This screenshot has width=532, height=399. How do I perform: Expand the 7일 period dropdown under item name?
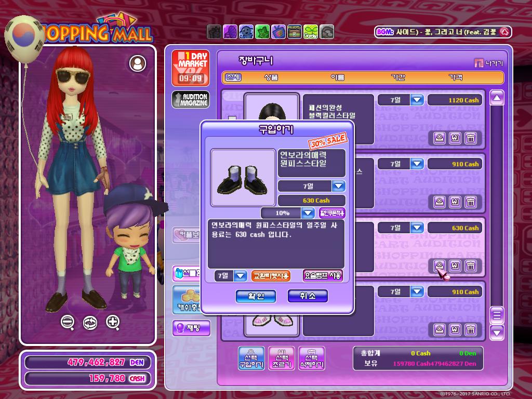(x=338, y=187)
